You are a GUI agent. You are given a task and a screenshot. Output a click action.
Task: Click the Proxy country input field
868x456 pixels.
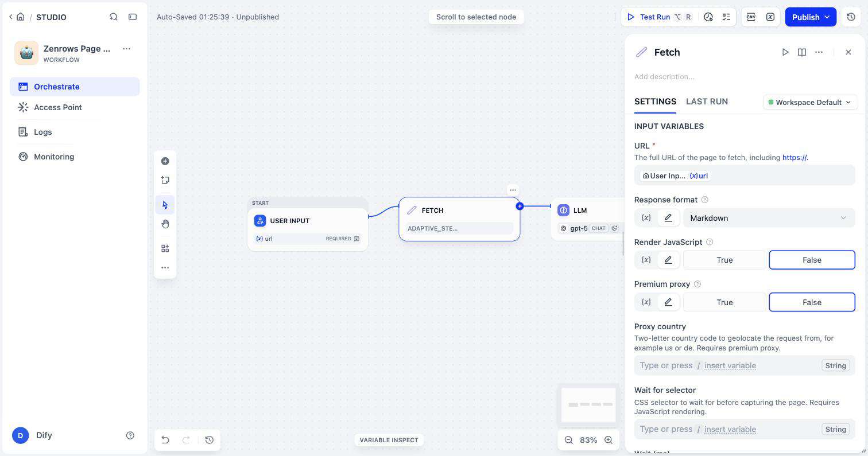click(x=745, y=365)
